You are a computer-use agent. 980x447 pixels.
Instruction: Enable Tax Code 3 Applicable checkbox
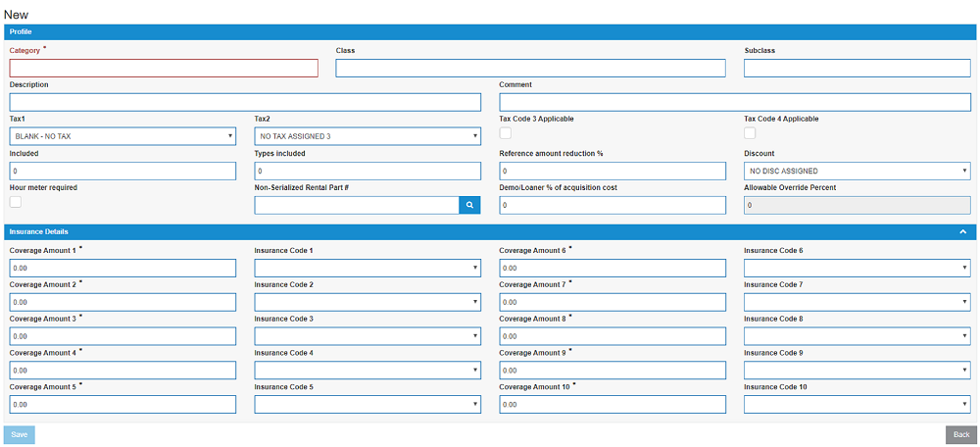pos(505,132)
